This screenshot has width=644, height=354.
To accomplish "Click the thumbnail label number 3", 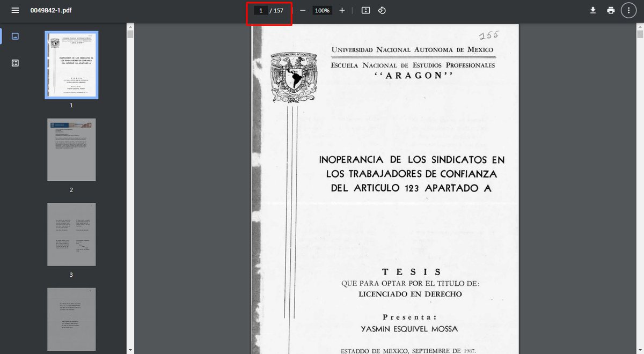I will [x=71, y=275].
